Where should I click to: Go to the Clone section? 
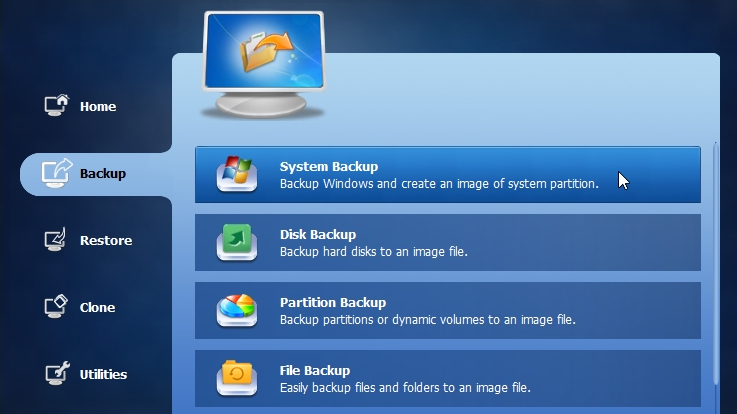tap(97, 307)
